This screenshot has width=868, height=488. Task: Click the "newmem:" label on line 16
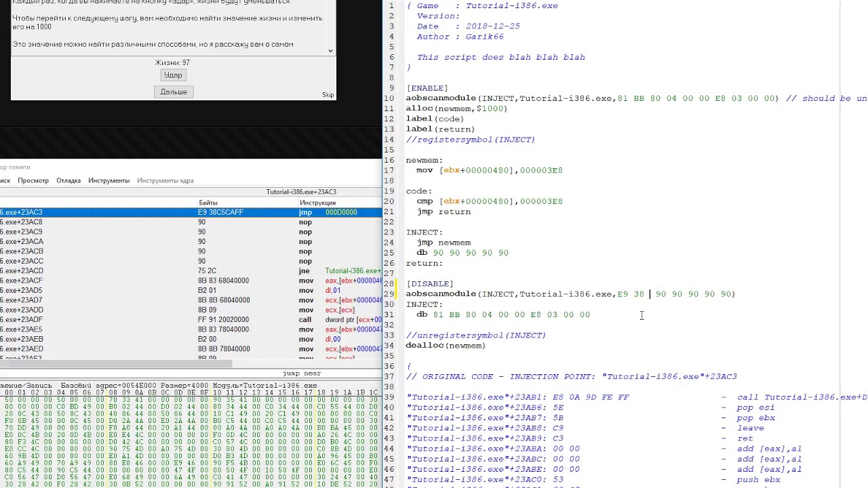pos(425,160)
